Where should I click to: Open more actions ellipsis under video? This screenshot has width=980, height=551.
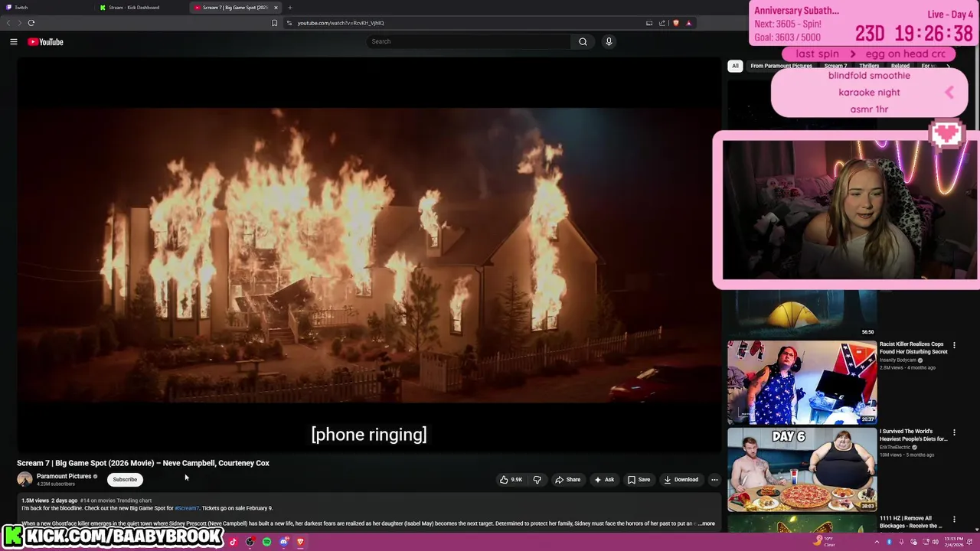point(714,480)
